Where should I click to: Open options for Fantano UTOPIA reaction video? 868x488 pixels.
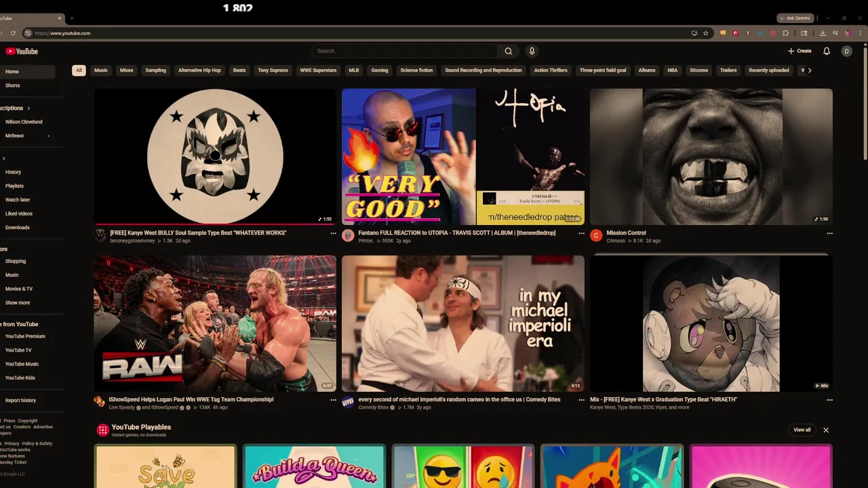click(581, 233)
